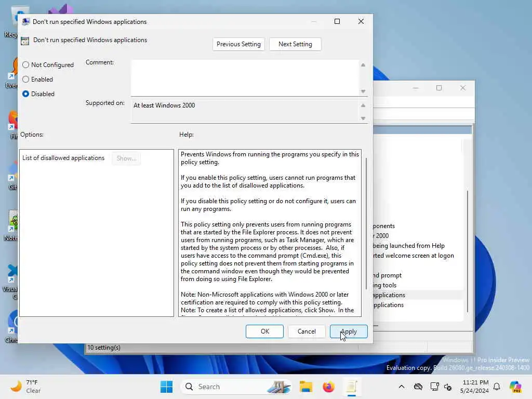The width and height of the screenshot is (532, 399).
Task: Open the Windows Start menu
Action: 166,387
